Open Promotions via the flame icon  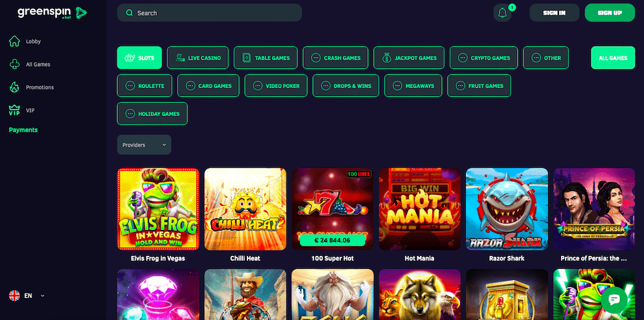(14, 87)
